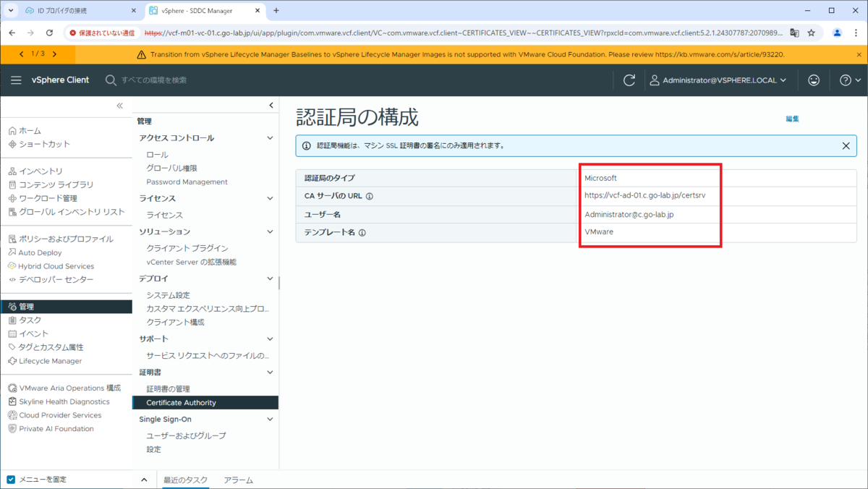This screenshot has height=489, width=868.
Task: Click the Developer Center icon
Action: coord(12,279)
